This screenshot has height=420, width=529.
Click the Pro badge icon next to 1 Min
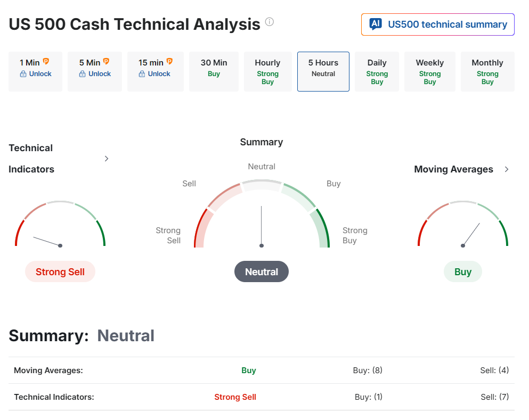(46, 61)
